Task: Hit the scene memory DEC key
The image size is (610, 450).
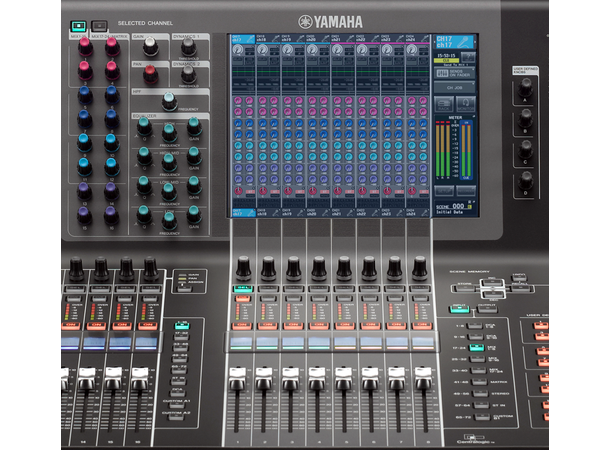Action: tap(493, 295)
